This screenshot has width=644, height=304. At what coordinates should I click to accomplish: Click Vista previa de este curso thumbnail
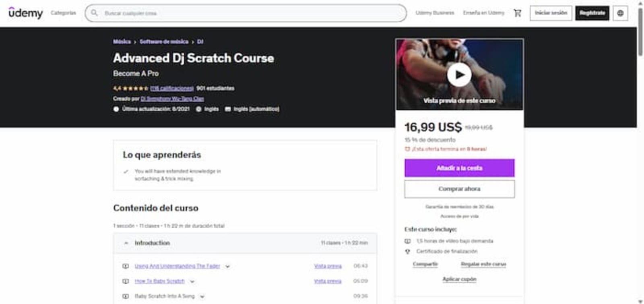pyautogui.click(x=459, y=74)
